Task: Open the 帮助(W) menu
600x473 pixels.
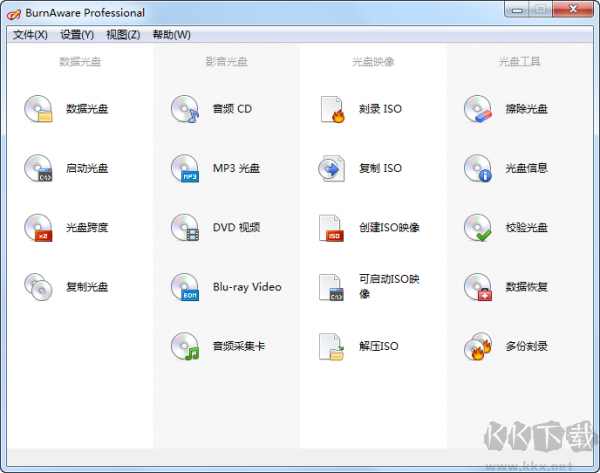Action: 171,35
